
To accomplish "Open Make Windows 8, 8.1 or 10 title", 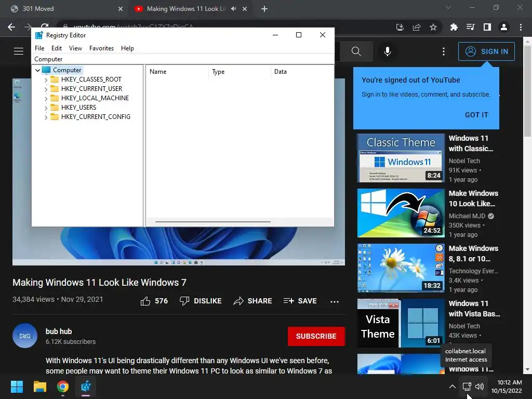I will (473, 254).
